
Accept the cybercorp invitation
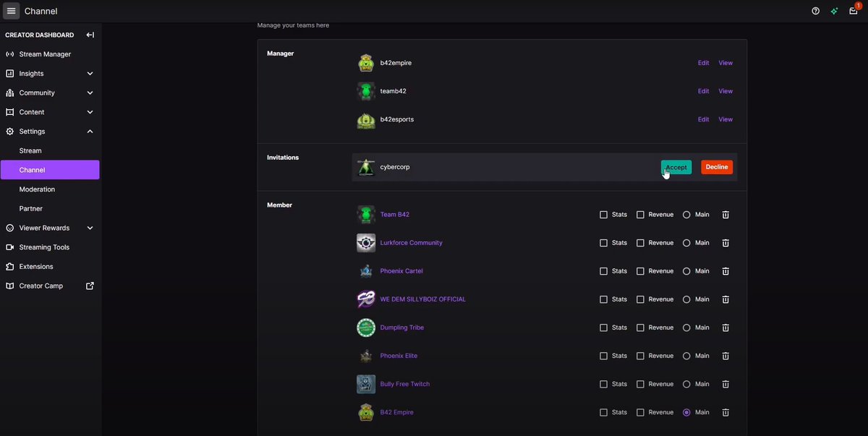click(x=676, y=167)
